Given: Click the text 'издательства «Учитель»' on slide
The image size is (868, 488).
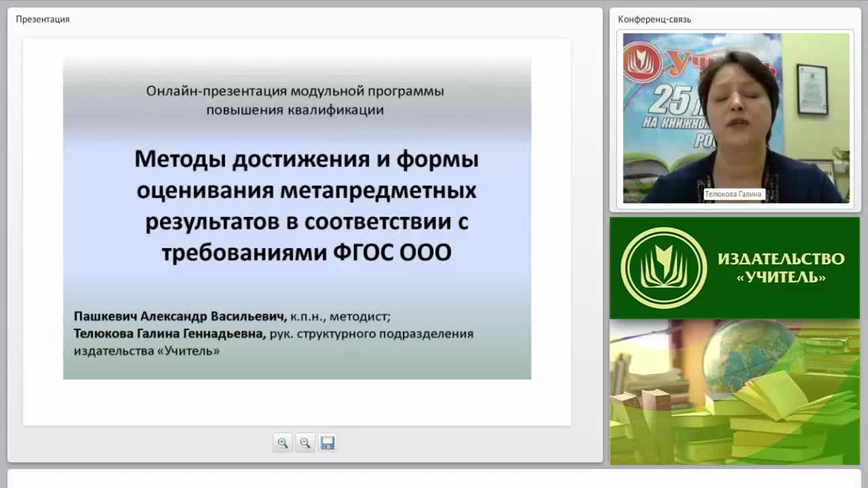Looking at the screenshot, I should (x=146, y=351).
